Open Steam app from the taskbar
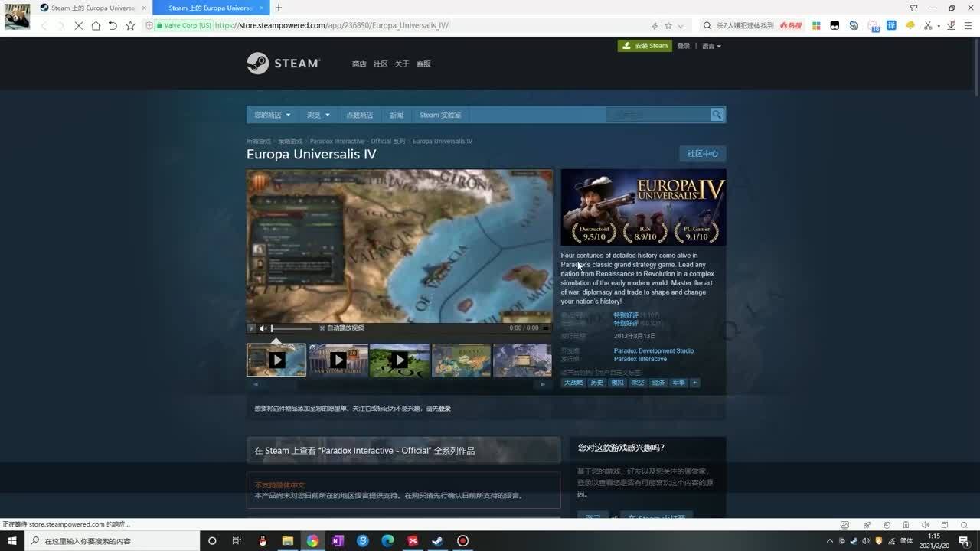Image resolution: width=980 pixels, height=551 pixels. (437, 541)
